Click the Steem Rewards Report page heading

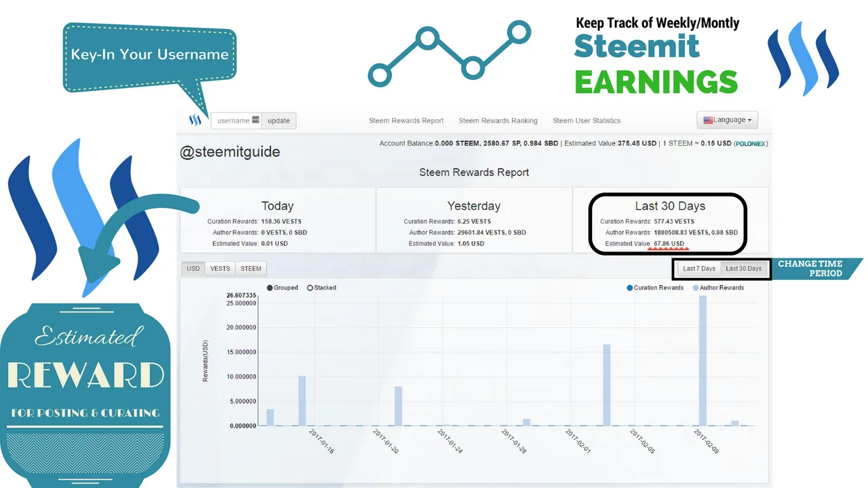click(x=474, y=172)
